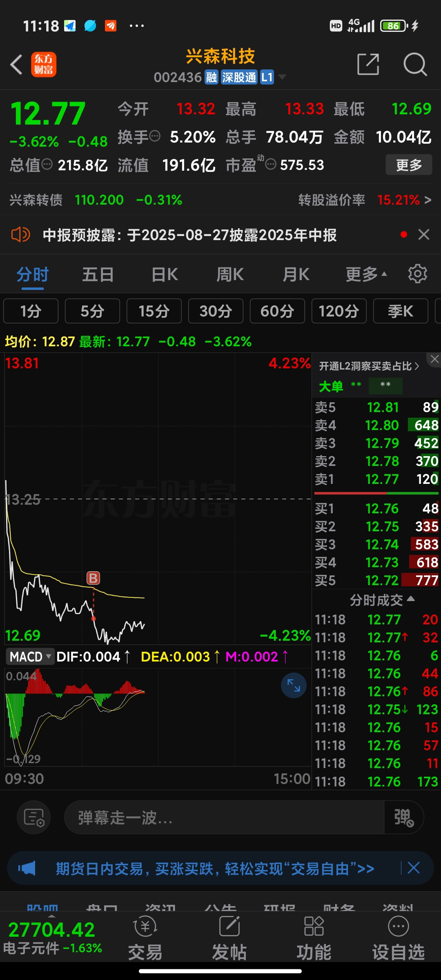Open the 交易 trade icon
Viewport: 441px width, 980px height.
tap(145, 938)
